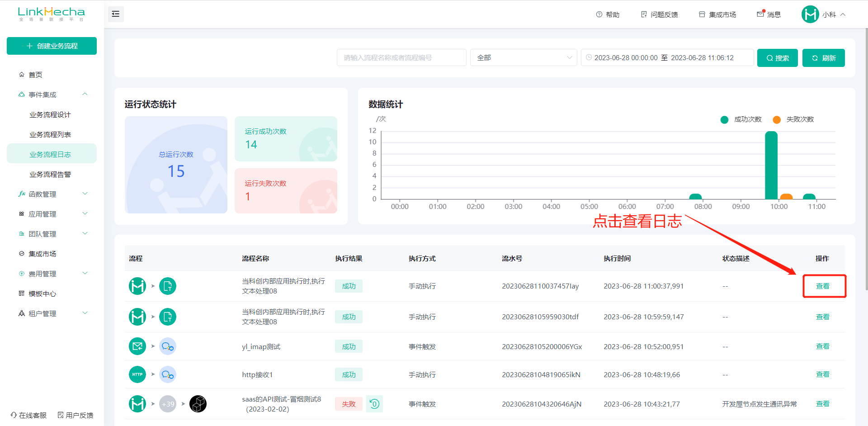Click 查看 for the 11:00:37 log row
Viewport: 868px width, 426px height.
click(823, 286)
